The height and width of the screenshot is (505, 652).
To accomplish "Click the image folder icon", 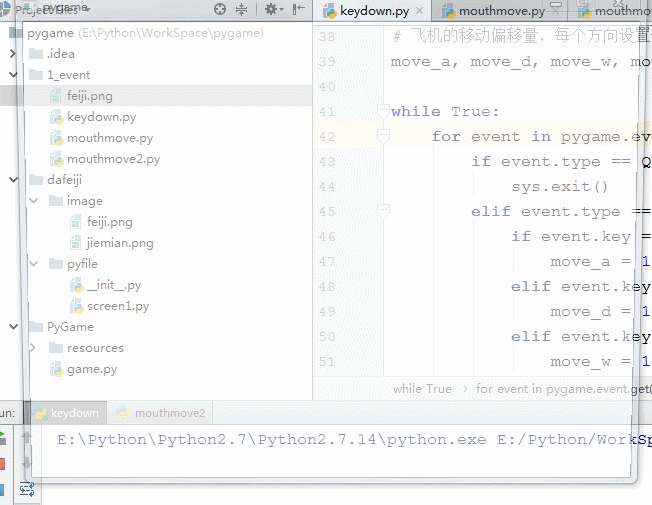I will click(x=56, y=201).
